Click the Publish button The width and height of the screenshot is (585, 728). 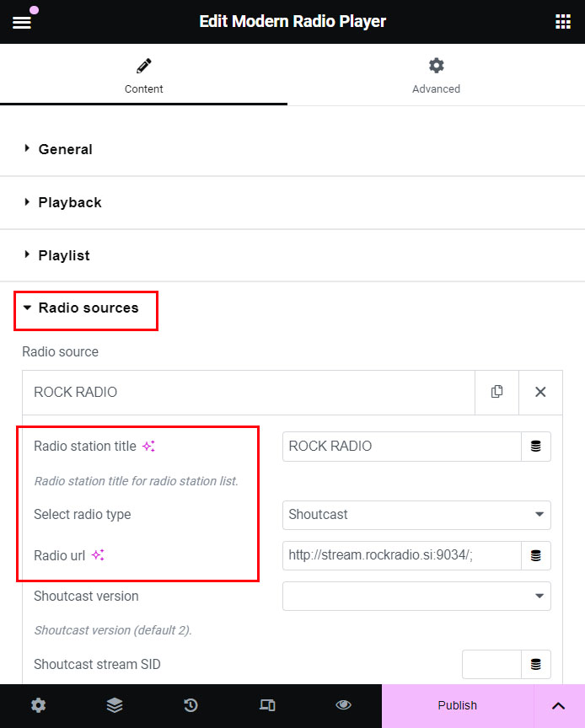pyautogui.click(x=458, y=705)
